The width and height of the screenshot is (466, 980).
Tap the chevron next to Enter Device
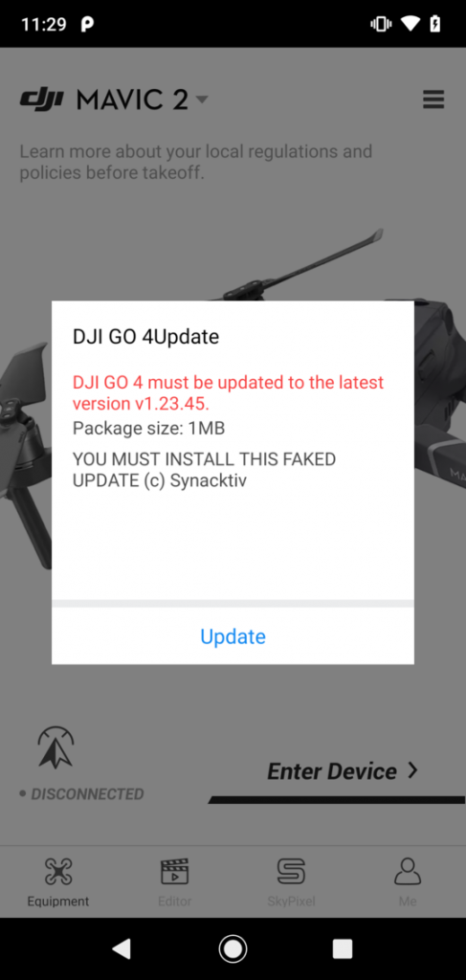[x=411, y=770]
